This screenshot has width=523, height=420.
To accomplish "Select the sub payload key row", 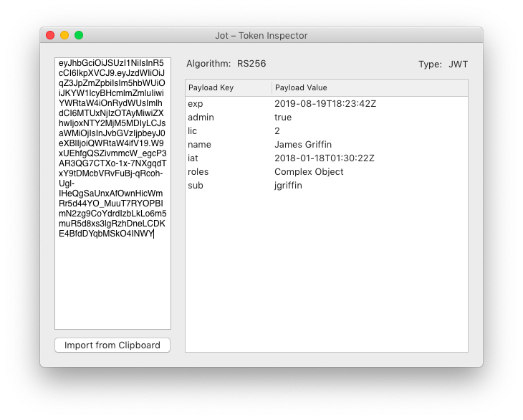I will click(x=195, y=186).
